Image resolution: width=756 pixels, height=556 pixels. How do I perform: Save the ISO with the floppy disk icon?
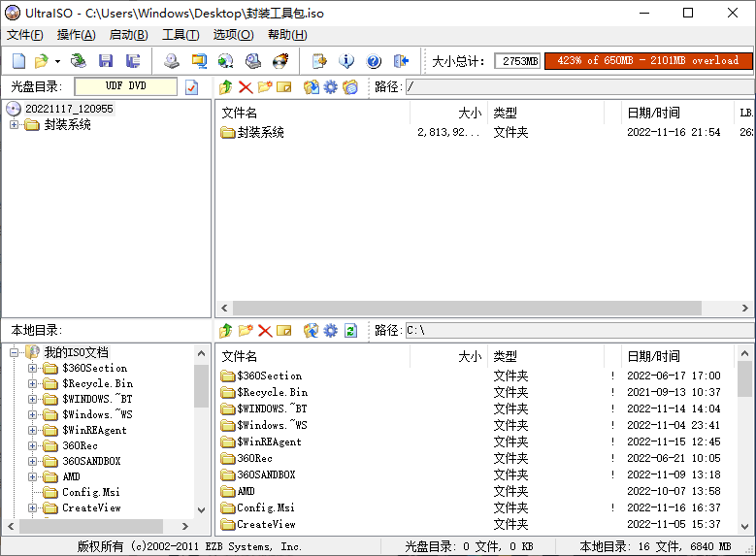point(106,61)
